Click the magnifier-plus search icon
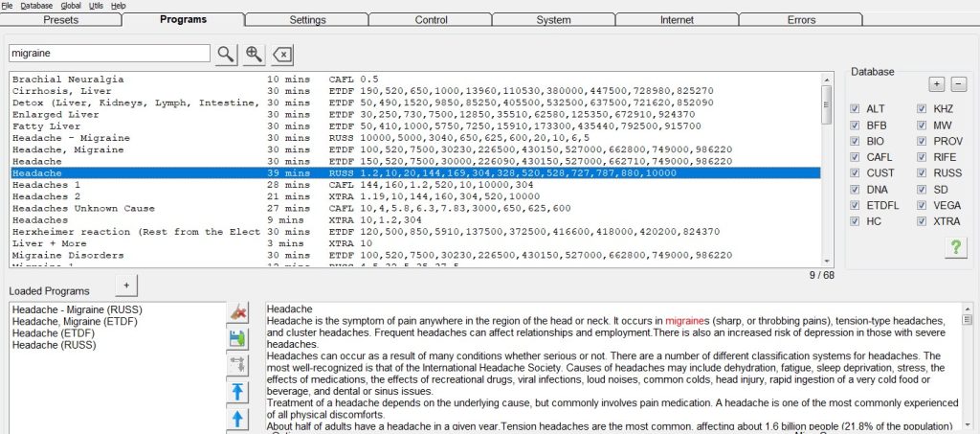980x434 pixels. (254, 54)
